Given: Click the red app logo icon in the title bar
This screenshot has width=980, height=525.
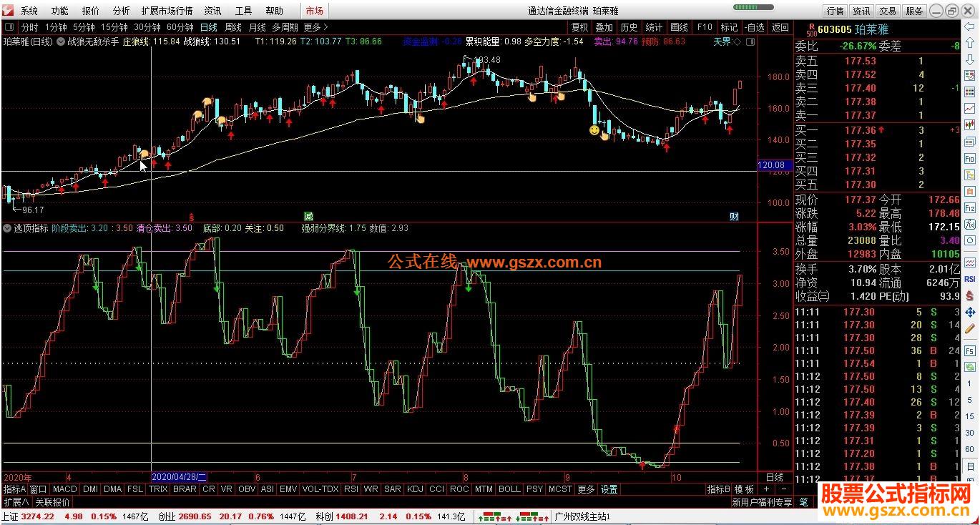Looking at the screenshot, I should click(x=7, y=10).
